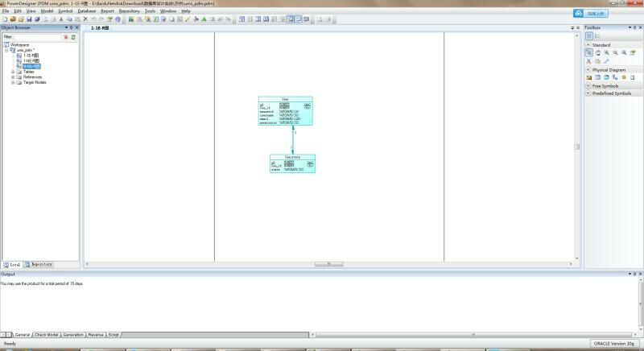This screenshot has height=351, width=644.
Task: Click the green refresh icon beside Filter
Action: (73, 37)
